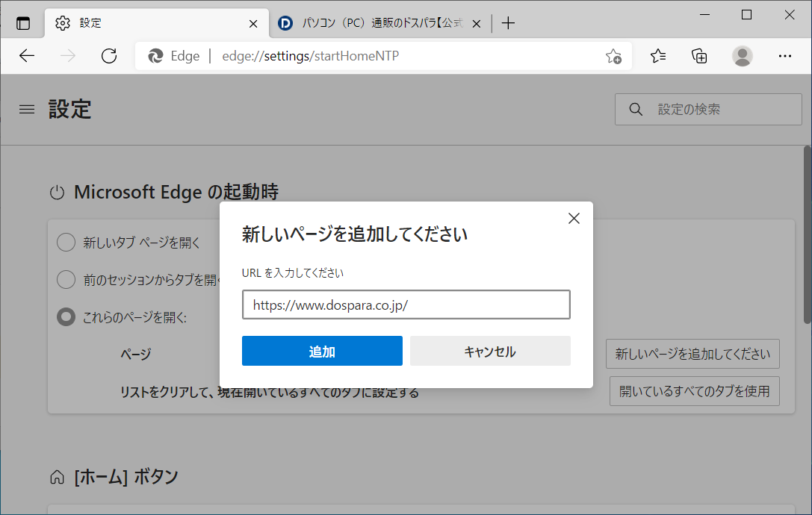Click 新しいページを追加してください button on settings page
The height and width of the screenshot is (515, 812).
(x=692, y=354)
